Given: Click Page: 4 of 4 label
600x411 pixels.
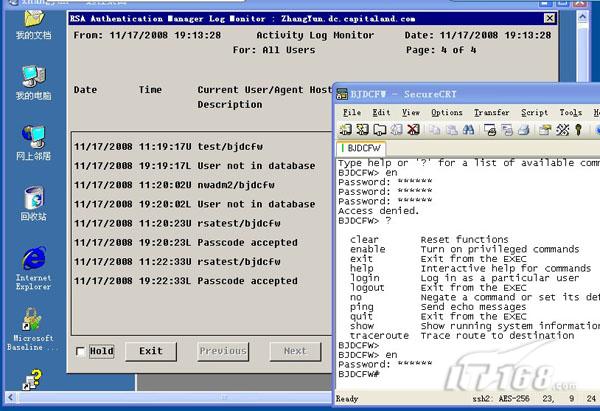Looking at the screenshot, I should pyautogui.click(x=441, y=50).
